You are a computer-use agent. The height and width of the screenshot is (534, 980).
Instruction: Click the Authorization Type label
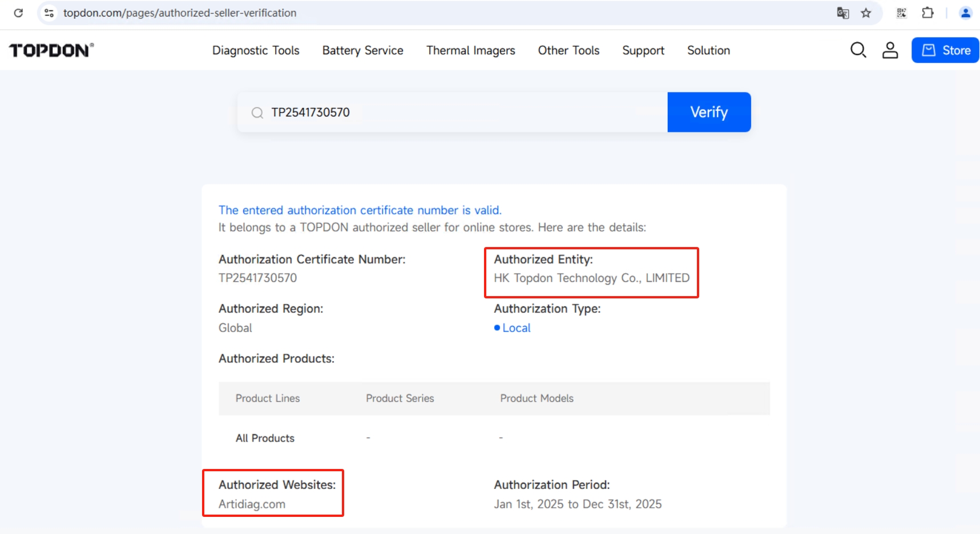[547, 309]
